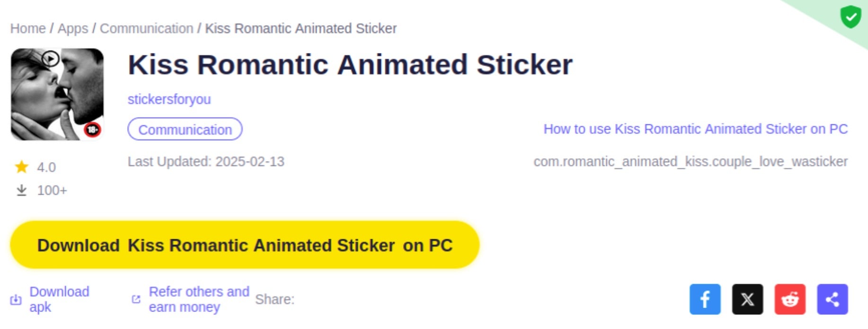Open Apps in the breadcrumb
This screenshot has width=868, height=329.
[73, 28]
